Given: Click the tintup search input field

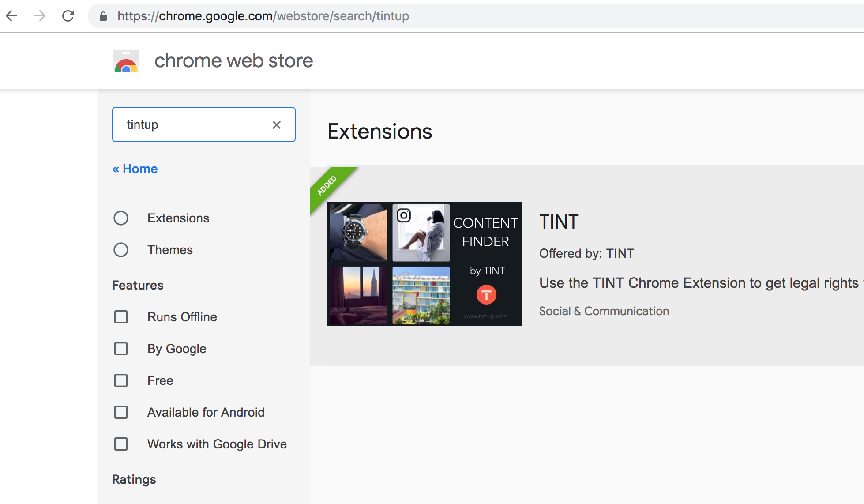Looking at the screenshot, I should click(194, 124).
